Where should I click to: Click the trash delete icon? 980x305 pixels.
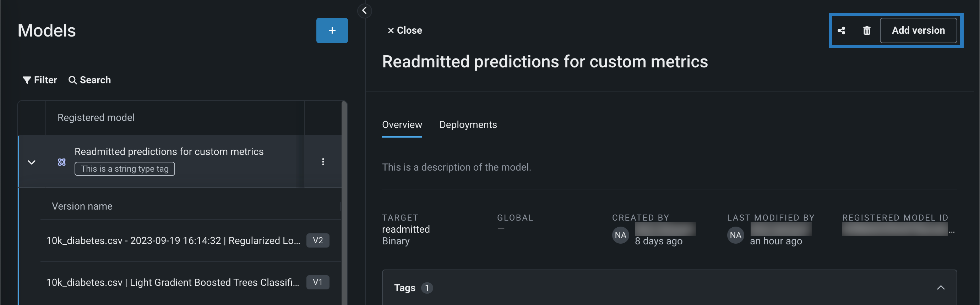click(867, 31)
